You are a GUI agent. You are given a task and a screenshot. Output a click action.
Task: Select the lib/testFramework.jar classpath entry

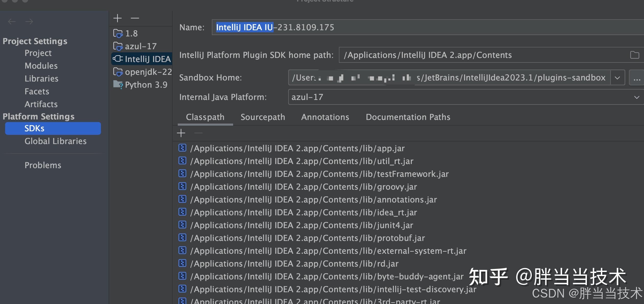click(x=319, y=174)
